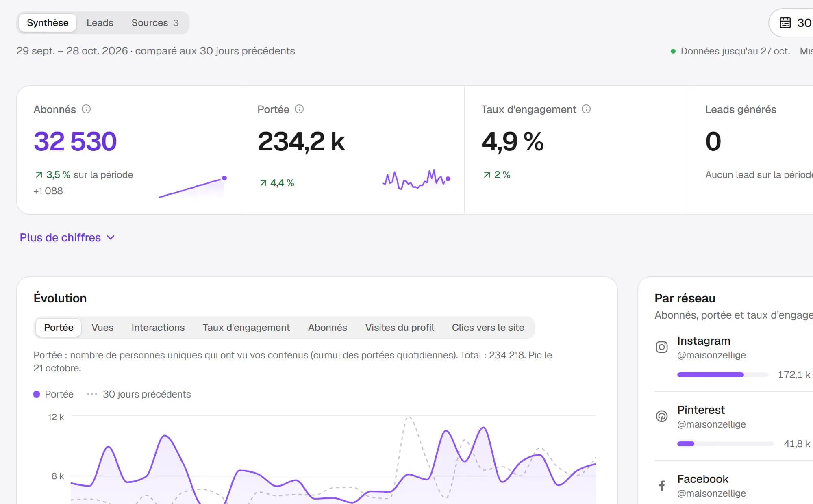Click the calendar icon in date range button
813x504 pixels.
(785, 23)
